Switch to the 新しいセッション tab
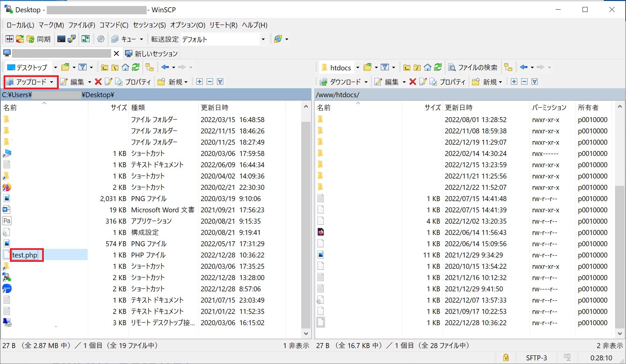 (152, 53)
